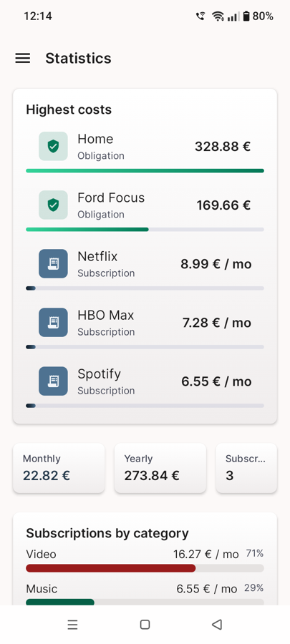The width and height of the screenshot is (290, 644).
Task: Select the Netflix 8.99 € / mo amount
Action: (216, 264)
